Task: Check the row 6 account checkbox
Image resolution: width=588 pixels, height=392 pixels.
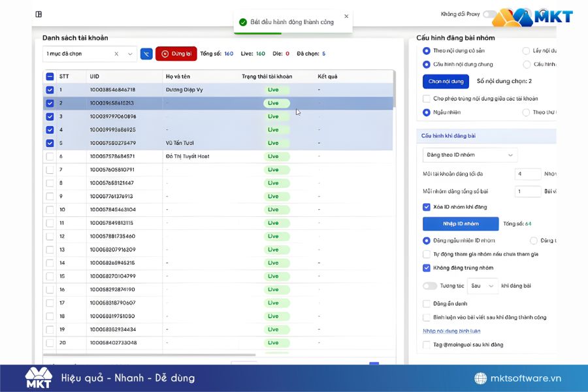Action: coord(50,156)
